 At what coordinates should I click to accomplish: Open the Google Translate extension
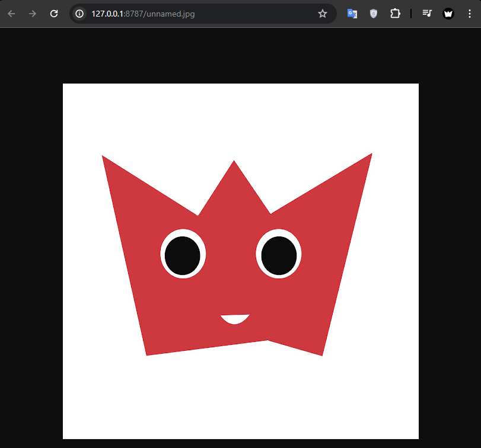352,14
